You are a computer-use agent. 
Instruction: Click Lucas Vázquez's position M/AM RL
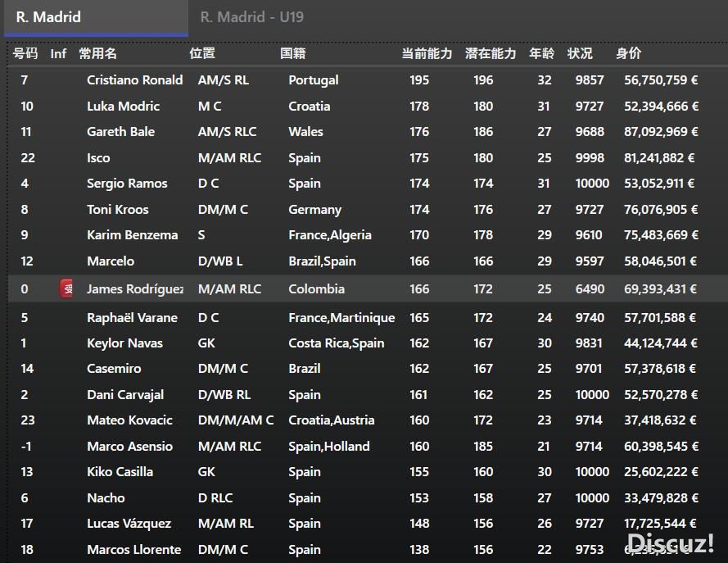coord(226,524)
